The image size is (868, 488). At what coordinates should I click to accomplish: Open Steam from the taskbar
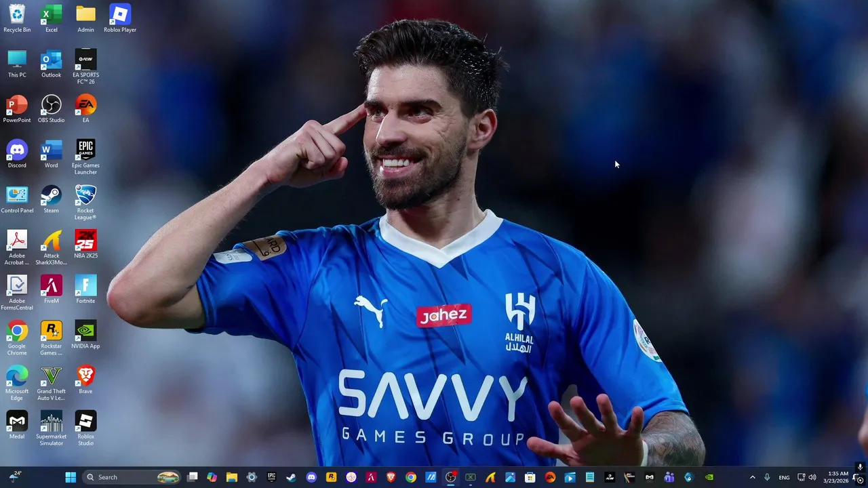(291, 477)
